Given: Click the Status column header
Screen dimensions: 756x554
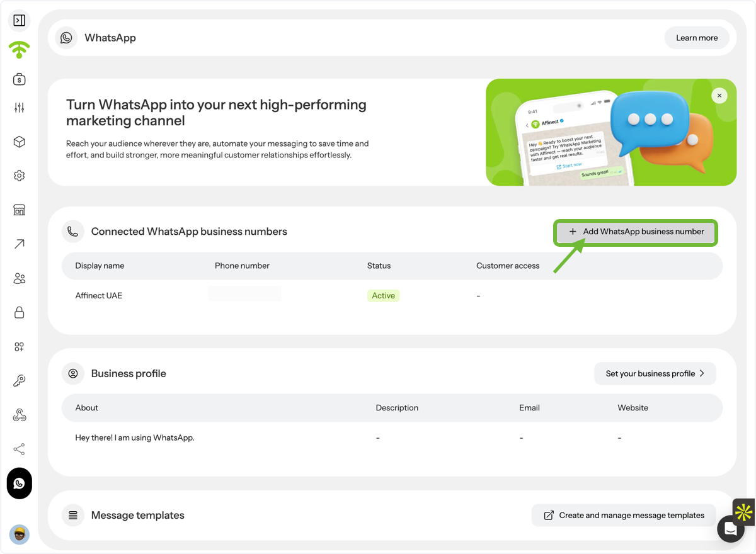Looking at the screenshot, I should (x=379, y=266).
